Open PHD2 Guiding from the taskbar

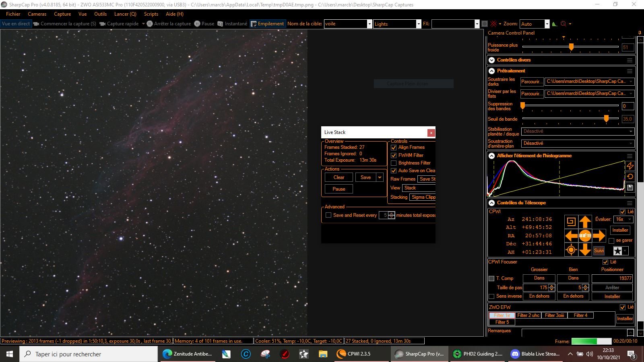point(478,354)
